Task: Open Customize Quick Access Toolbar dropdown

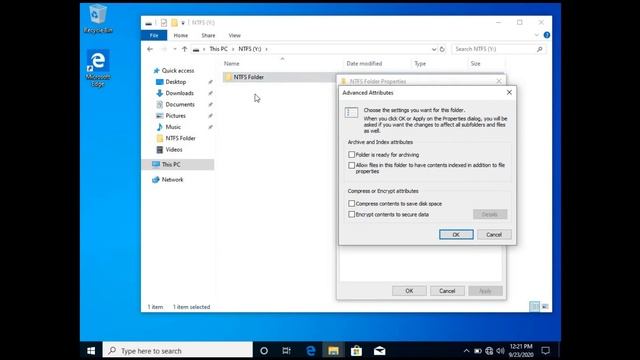Action: tap(183, 23)
